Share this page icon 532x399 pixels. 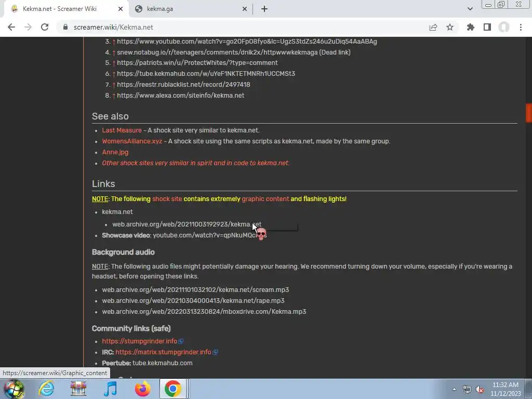tap(433, 27)
